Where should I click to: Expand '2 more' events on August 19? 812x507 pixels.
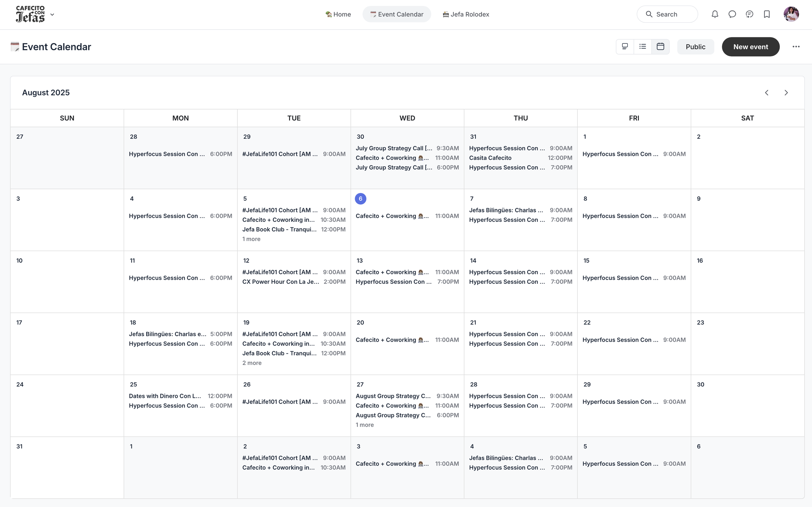pos(252,363)
